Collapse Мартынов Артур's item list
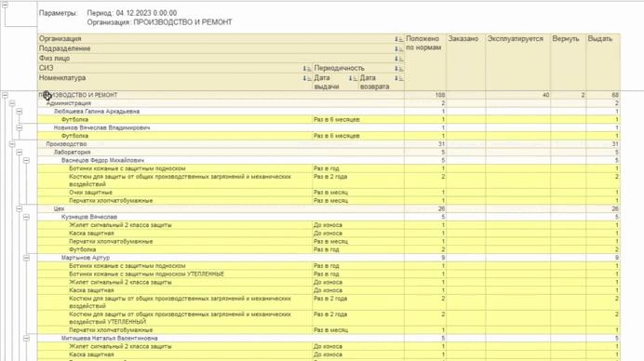The width and height of the screenshot is (644, 361). click(x=26, y=258)
